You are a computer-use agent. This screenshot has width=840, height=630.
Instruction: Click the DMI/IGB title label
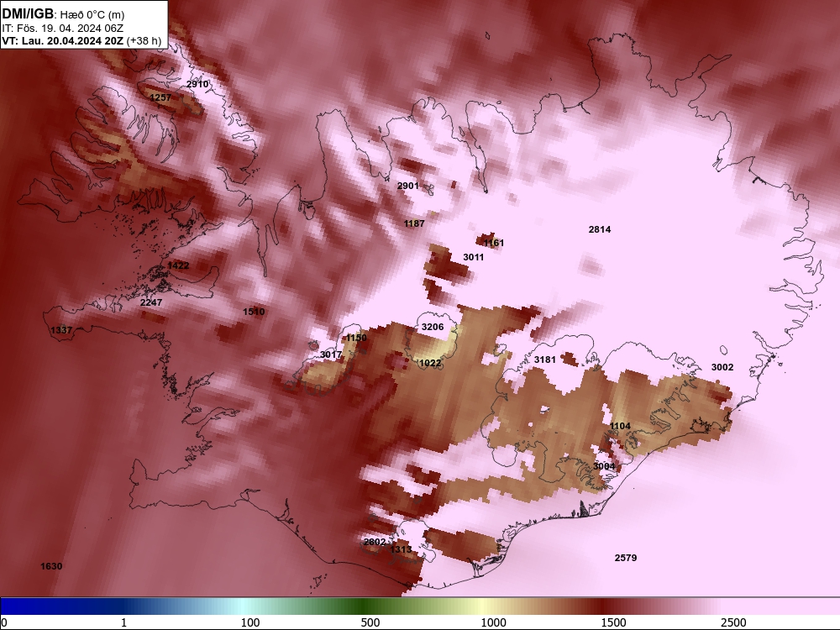pos(28,13)
